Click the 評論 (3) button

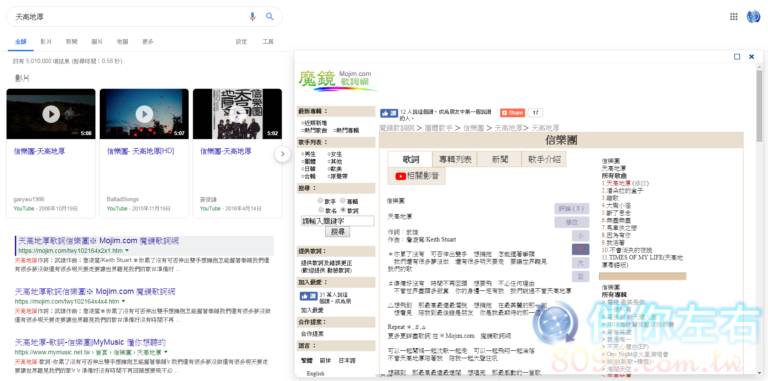coord(572,209)
